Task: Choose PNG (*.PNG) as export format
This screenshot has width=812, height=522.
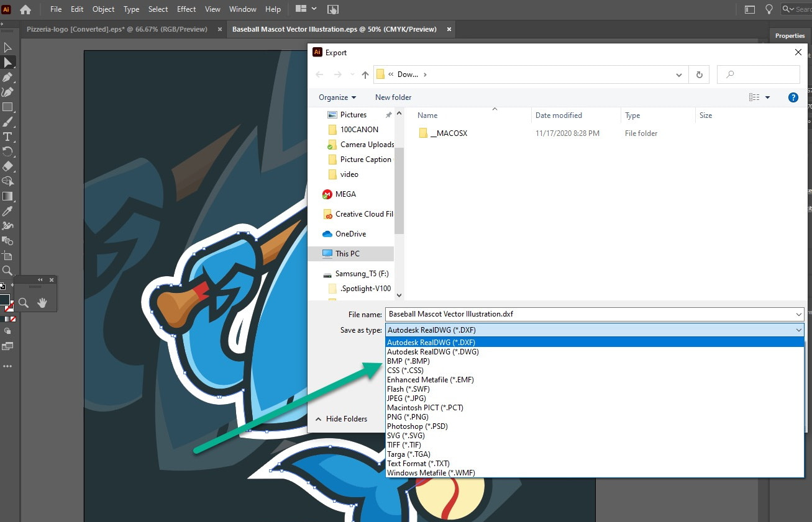Action: pos(408,416)
